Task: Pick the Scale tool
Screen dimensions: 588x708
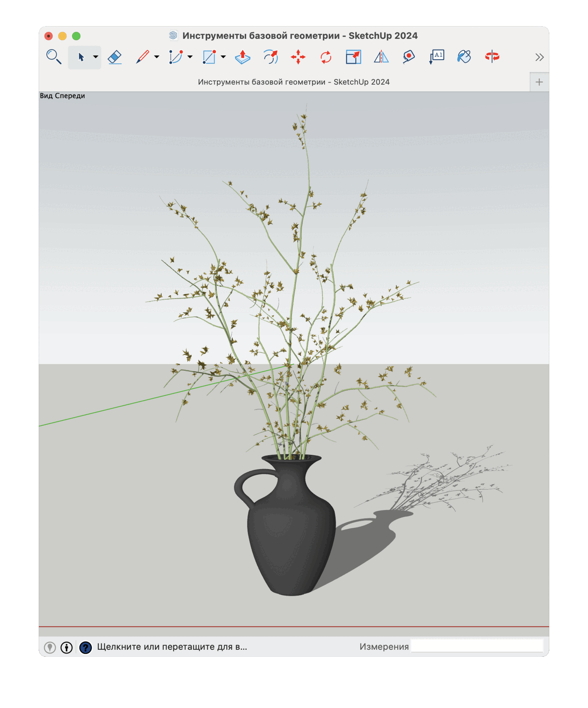Action: [x=353, y=57]
